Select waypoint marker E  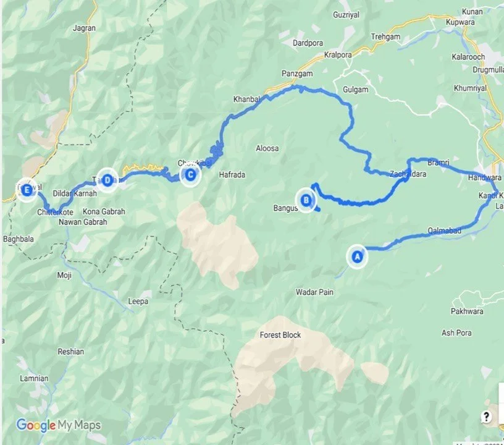tap(27, 190)
